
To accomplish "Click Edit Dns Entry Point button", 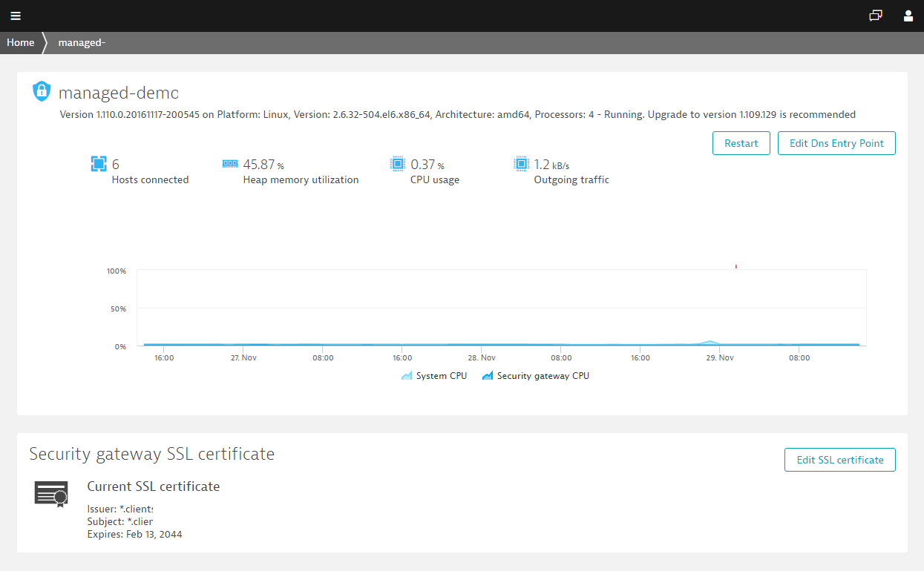I will click(836, 143).
